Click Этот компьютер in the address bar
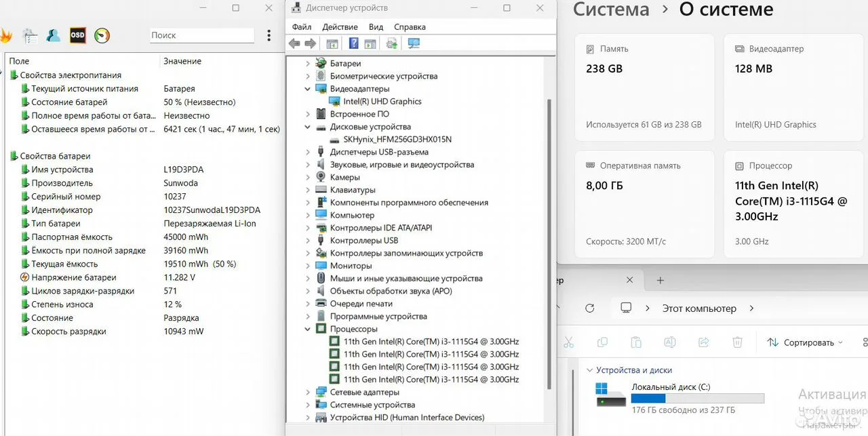This screenshot has width=868, height=436. coord(699,309)
